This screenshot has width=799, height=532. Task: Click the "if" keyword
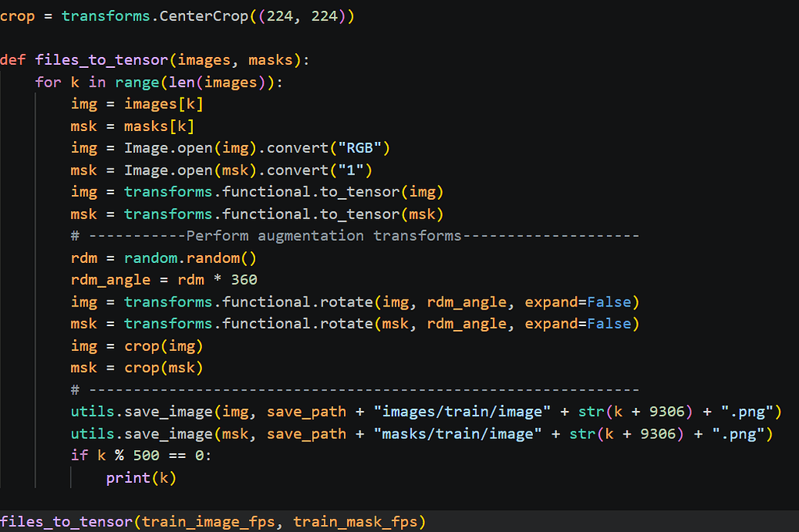(80, 456)
